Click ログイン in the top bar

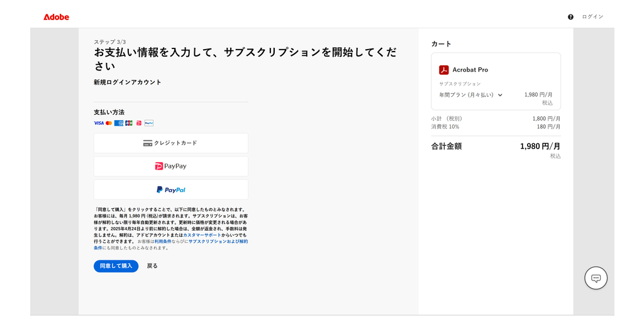click(x=592, y=17)
